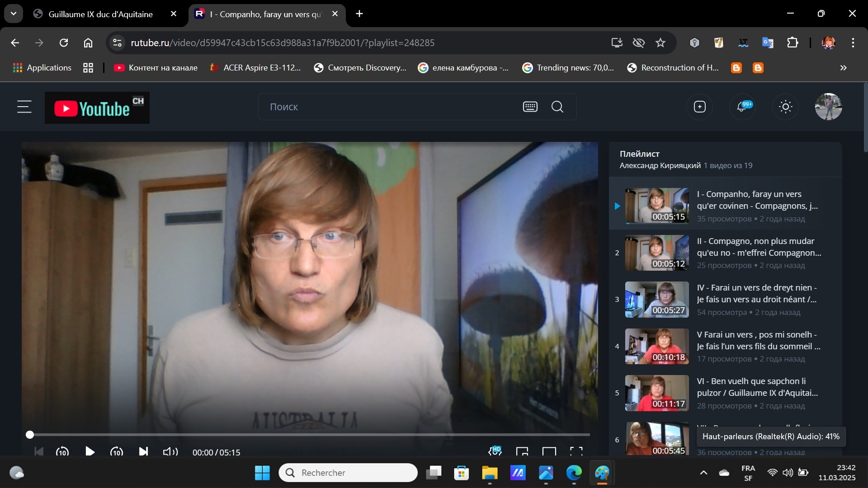Image resolution: width=868 pixels, height=488 pixels.
Task: Switch to Guillaume IX duc d'Aquitaine tab
Action: 100,14
